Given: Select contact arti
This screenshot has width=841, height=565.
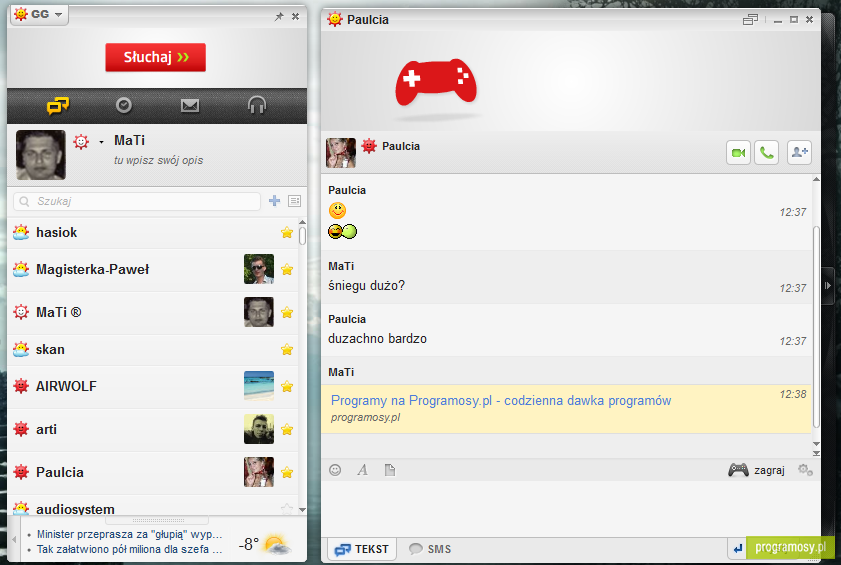Looking at the screenshot, I should click(153, 429).
